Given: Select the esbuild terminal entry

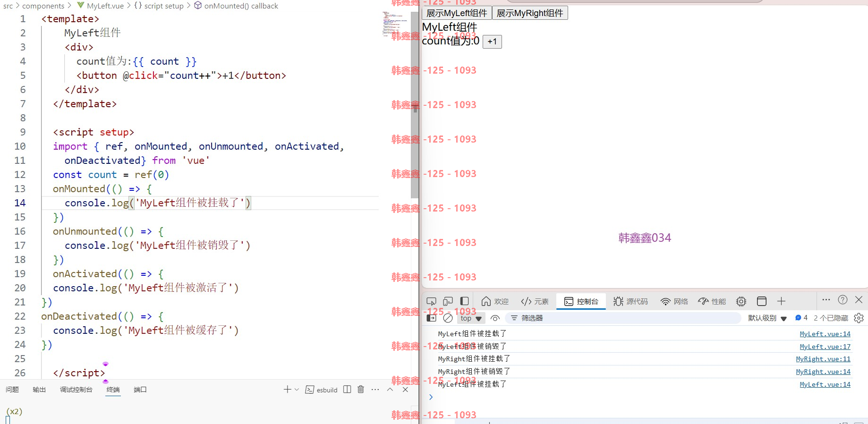Looking at the screenshot, I should click(322, 390).
